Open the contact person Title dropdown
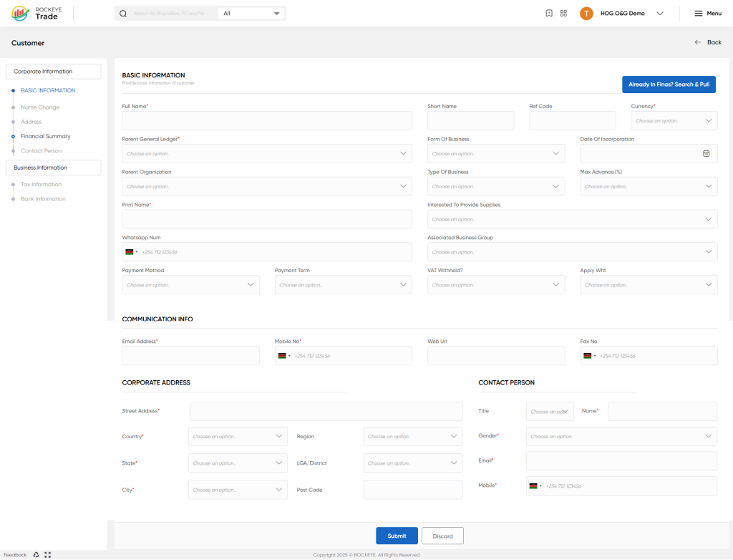Screen dimensions: 733x560 pyautogui.click(x=550, y=412)
